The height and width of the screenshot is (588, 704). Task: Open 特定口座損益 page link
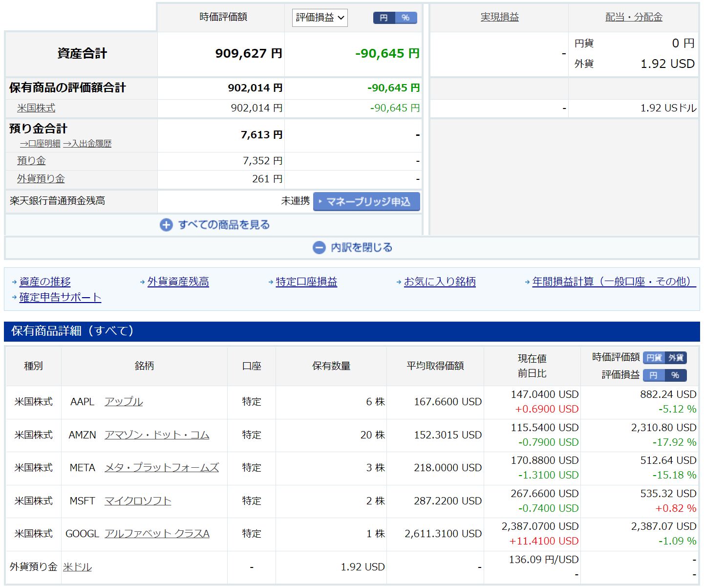(306, 282)
